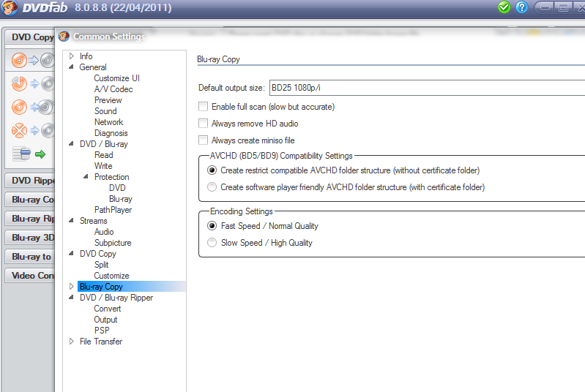This screenshot has width=585, height=392.
Task: Select Sound in the settings tree
Action: 105,111
